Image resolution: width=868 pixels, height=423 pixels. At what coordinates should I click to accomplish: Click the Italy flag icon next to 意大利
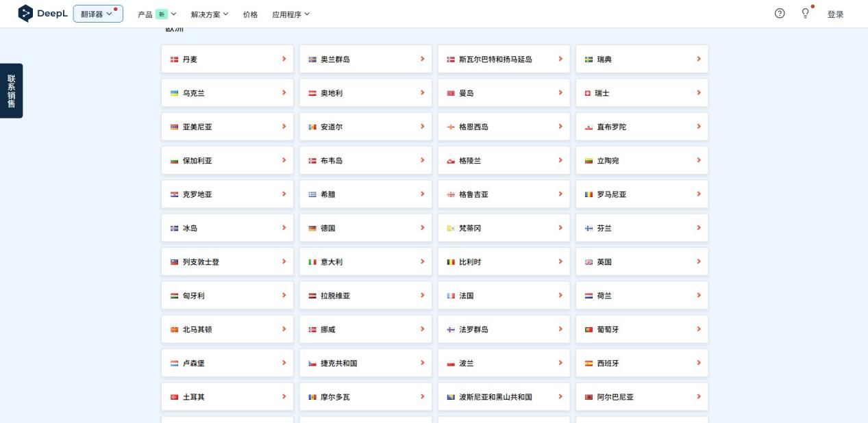click(312, 262)
